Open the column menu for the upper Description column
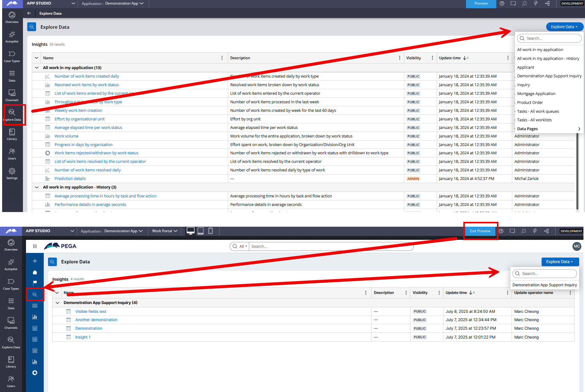This screenshot has height=392, width=585. point(400,58)
